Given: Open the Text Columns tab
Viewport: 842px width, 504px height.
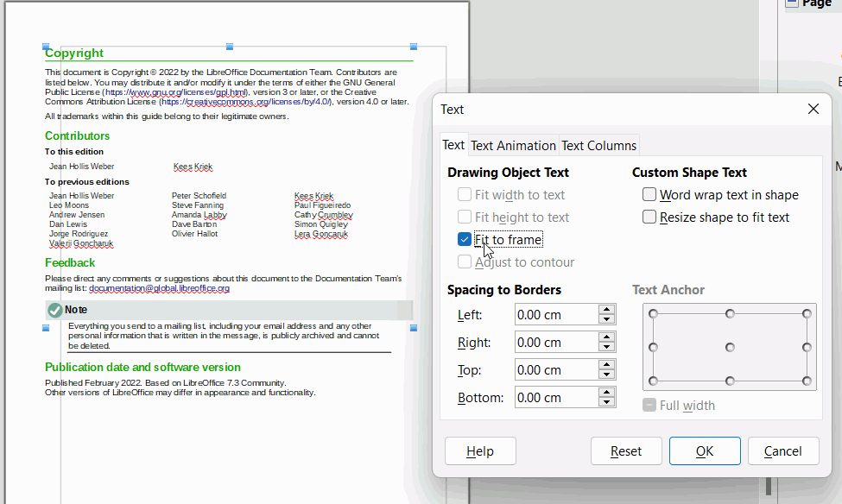Looking at the screenshot, I should click(598, 145).
